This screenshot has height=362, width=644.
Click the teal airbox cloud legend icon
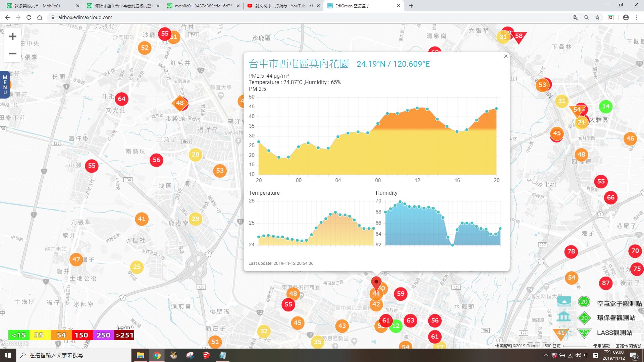564,302
